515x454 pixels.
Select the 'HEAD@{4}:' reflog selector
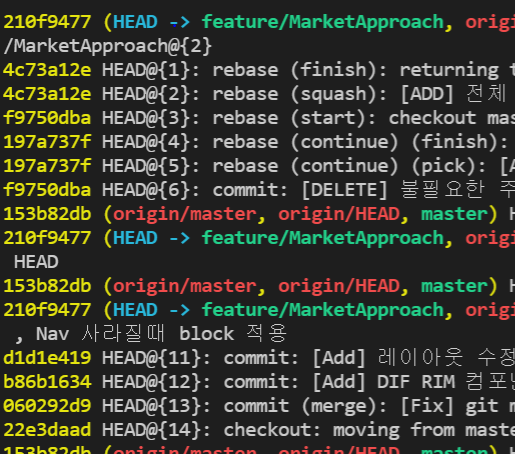[x=151, y=142]
